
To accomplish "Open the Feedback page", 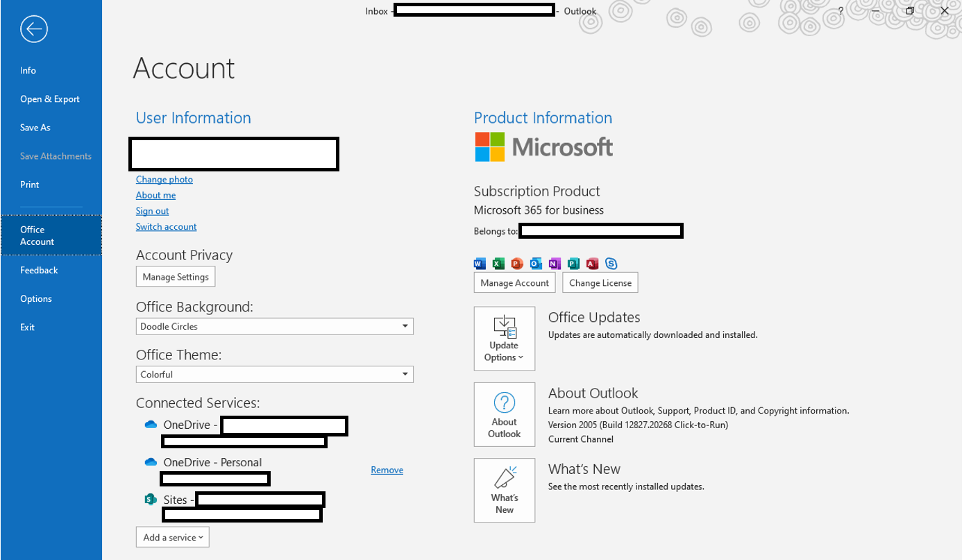I will click(x=39, y=271).
